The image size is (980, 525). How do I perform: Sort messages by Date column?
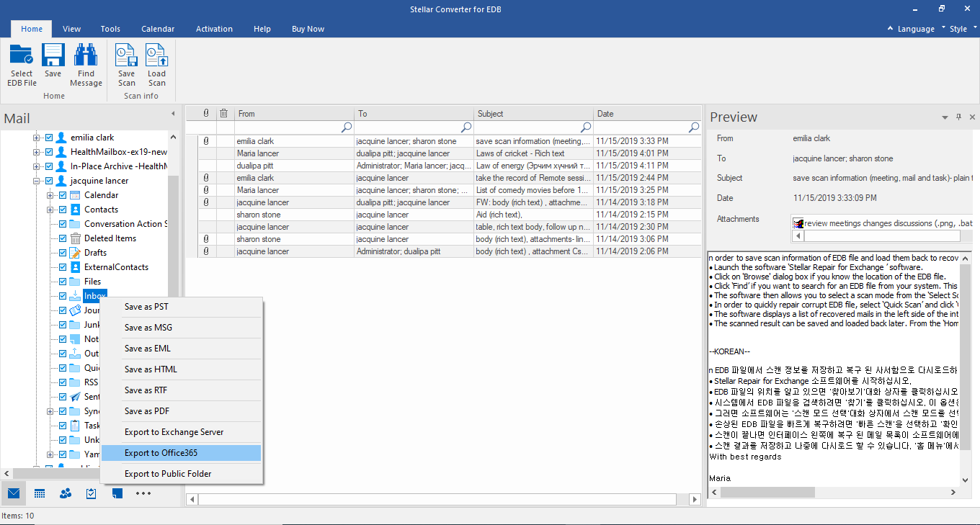[647, 113]
